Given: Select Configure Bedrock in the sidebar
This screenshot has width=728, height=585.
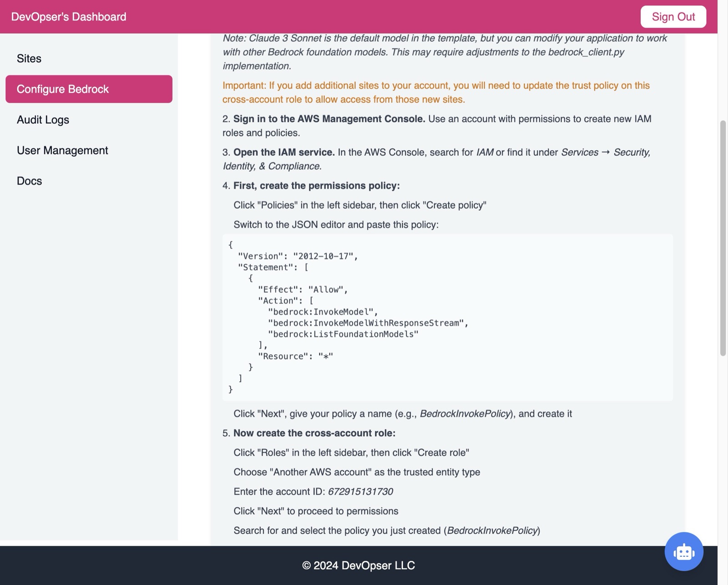Looking at the screenshot, I should coord(89,89).
